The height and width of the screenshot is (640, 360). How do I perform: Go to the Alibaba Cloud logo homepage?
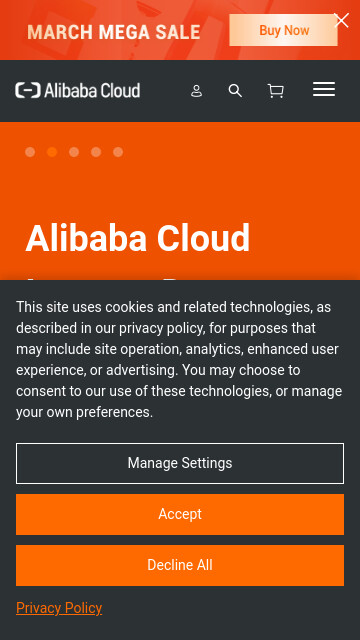78,90
